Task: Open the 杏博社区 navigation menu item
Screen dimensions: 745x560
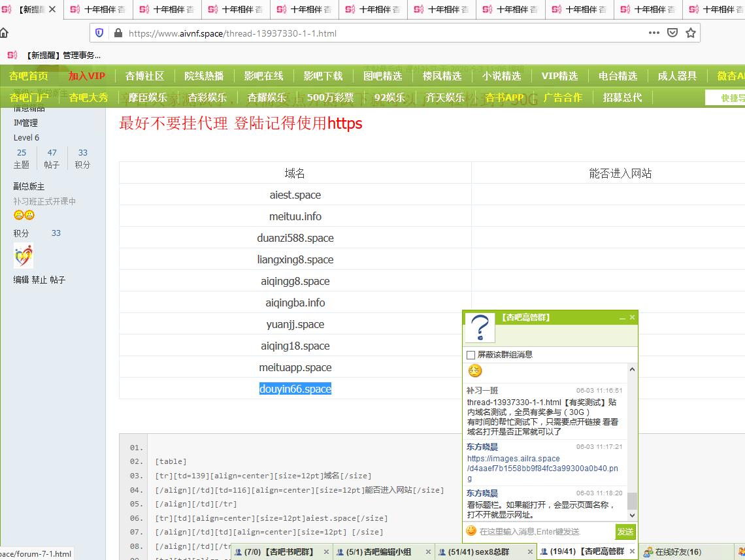Action: (x=144, y=76)
